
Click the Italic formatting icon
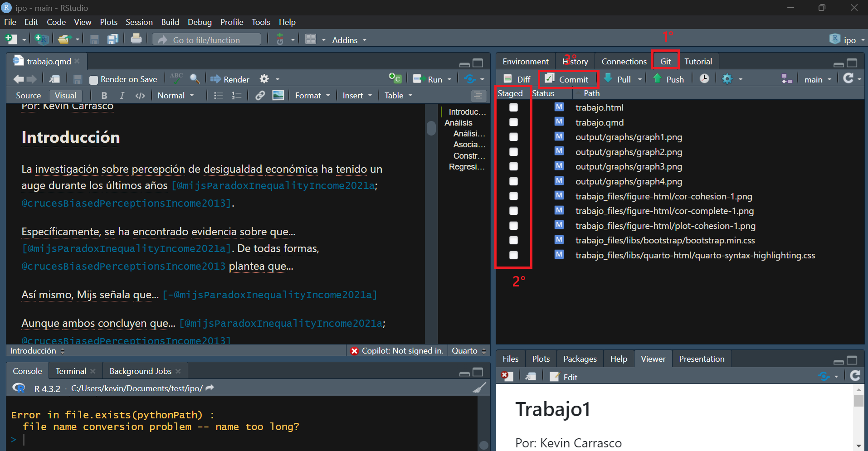point(122,96)
